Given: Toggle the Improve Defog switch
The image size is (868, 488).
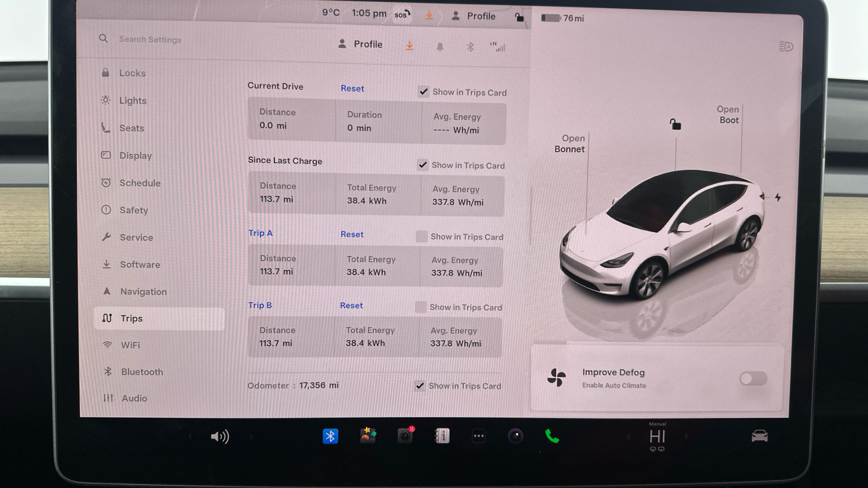Looking at the screenshot, I should pos(753,378).
